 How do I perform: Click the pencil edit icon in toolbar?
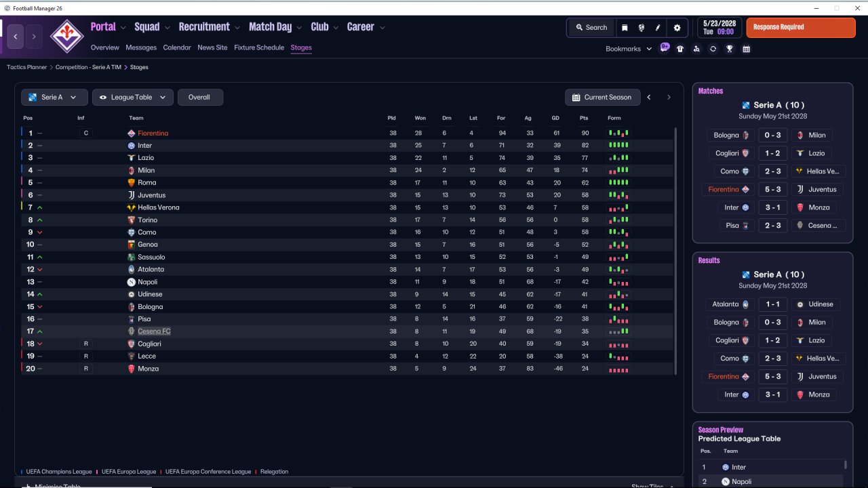pos(658,28)
